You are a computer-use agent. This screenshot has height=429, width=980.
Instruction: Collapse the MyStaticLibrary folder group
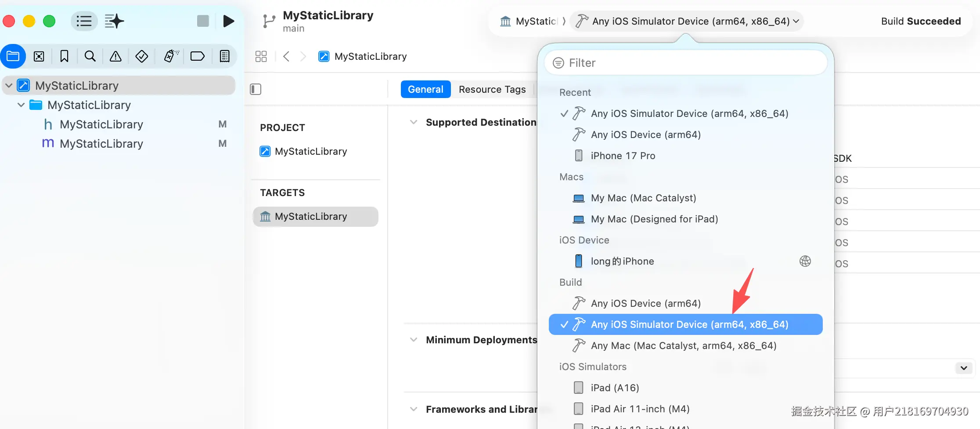click(x=21, y=105)
